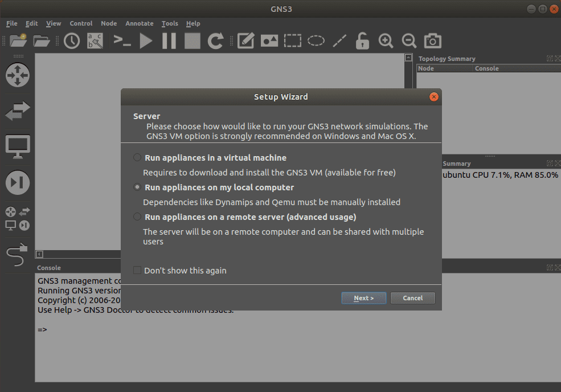Open the Annotate menu

139,23
